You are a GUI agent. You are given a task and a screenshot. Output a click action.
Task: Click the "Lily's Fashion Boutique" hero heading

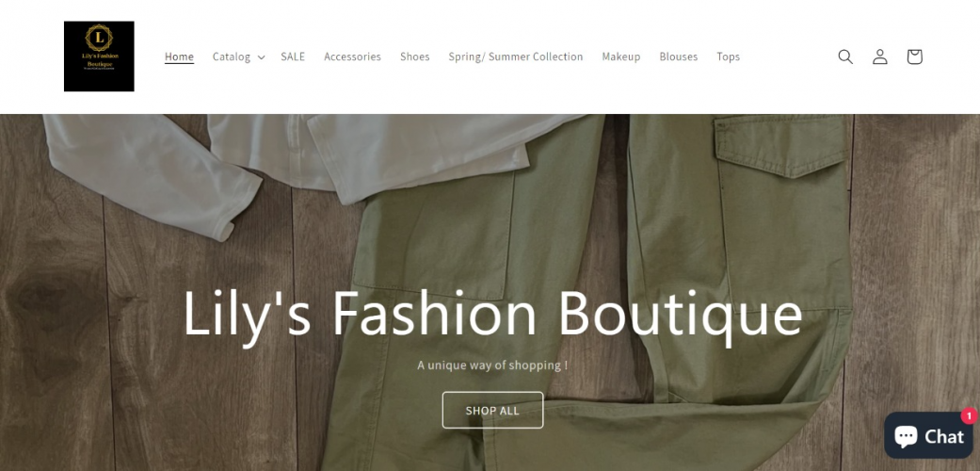tap(492, 313)
